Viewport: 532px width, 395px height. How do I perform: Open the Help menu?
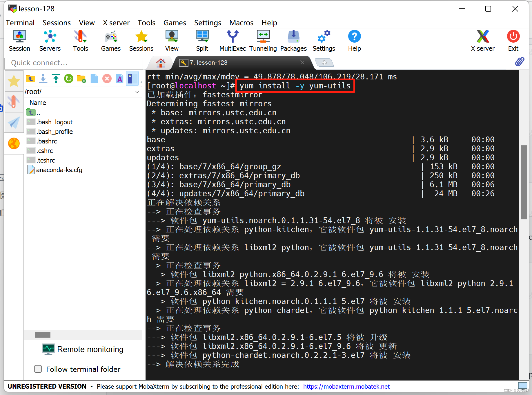click(269, 23)
